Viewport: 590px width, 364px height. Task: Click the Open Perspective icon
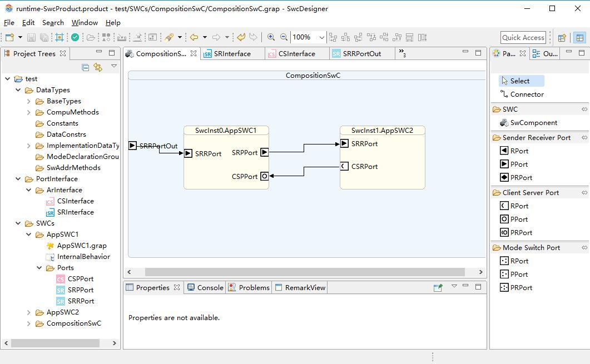(x=562, y=37)
